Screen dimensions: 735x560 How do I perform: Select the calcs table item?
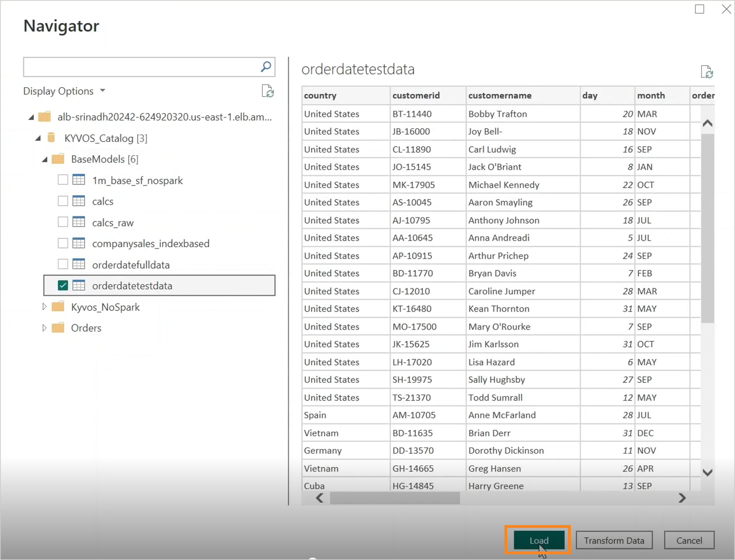pyautogui.click(x=103, y=201)
